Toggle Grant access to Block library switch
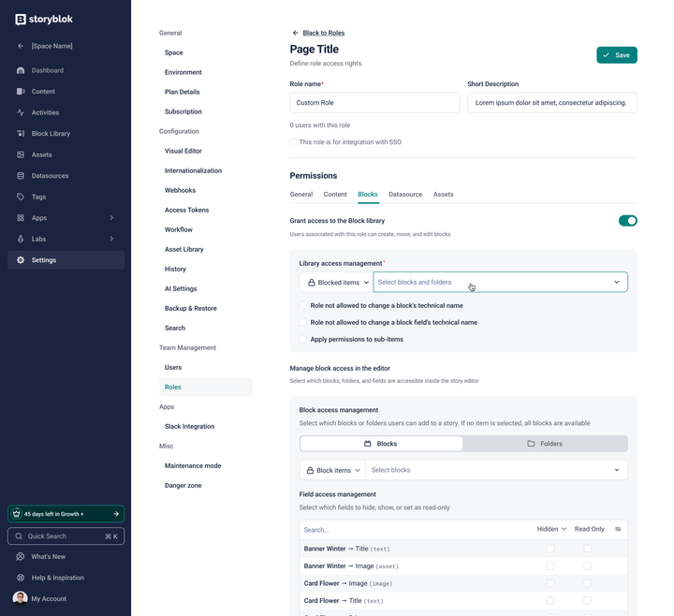 pyautogui.click(x=627, y=221)
